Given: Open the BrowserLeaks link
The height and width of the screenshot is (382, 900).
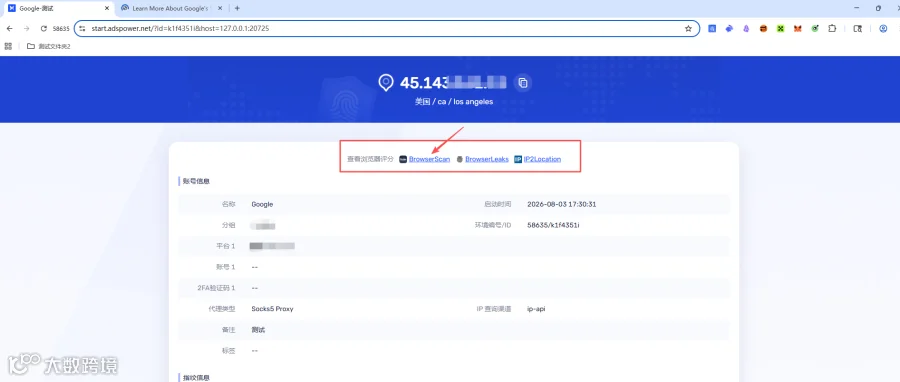Looking at the screenshot, I should click(487, 159).
